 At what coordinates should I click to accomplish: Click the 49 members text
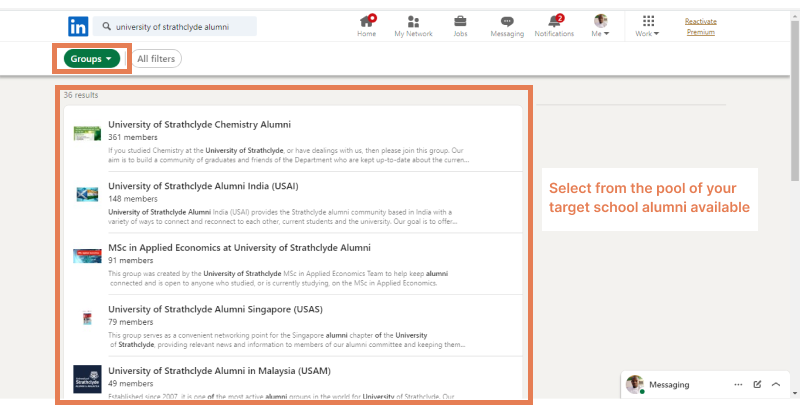tap(131, 384)
